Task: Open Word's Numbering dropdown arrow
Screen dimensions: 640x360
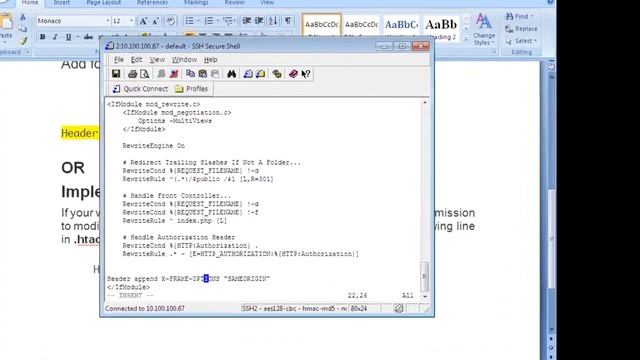Action: pos(217,21)
